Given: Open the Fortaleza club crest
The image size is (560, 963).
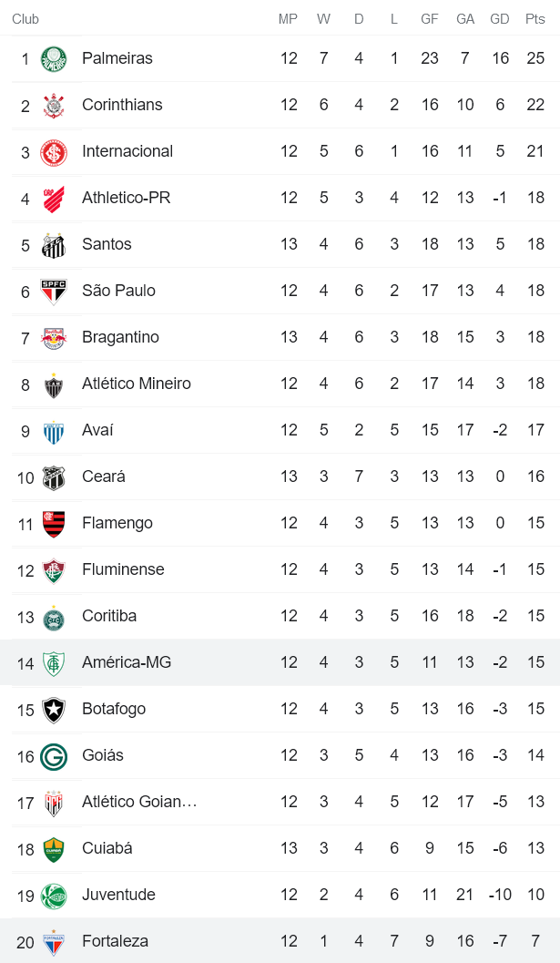Looking at the screenshot, I should coord(54,942).
